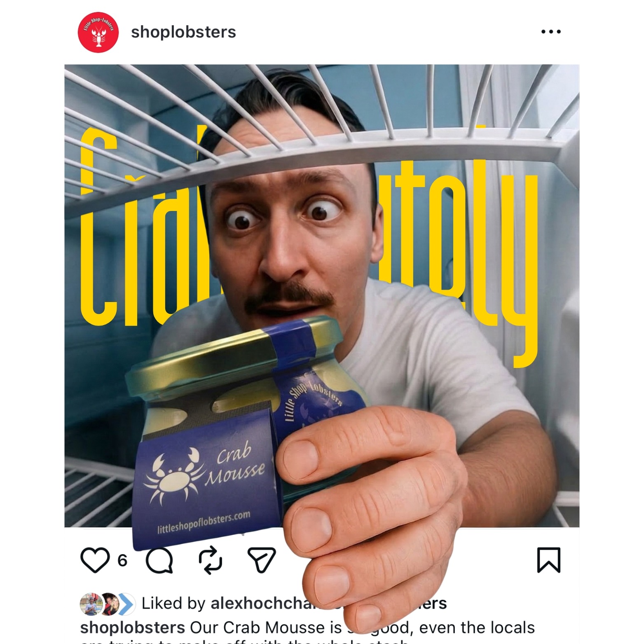View the like count number 6
The width and height of the screenshot is (644, 644).
(122, 560)
